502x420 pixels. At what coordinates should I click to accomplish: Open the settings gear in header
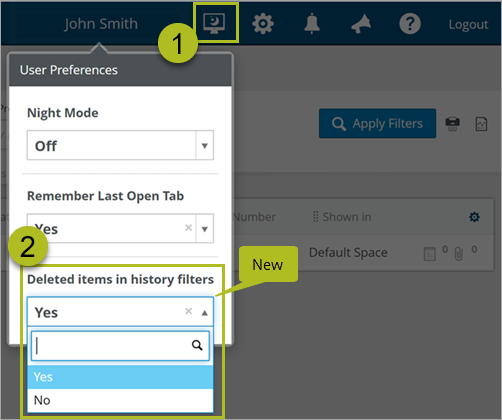263,24
